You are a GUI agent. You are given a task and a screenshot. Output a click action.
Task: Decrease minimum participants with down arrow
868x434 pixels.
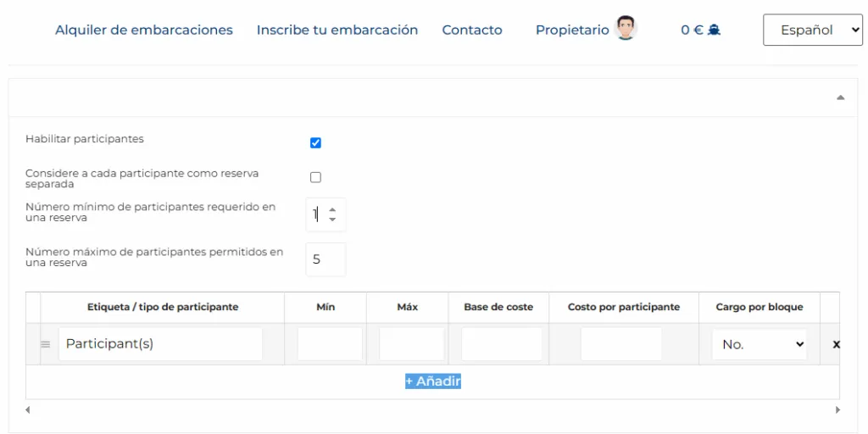point(332,220)
